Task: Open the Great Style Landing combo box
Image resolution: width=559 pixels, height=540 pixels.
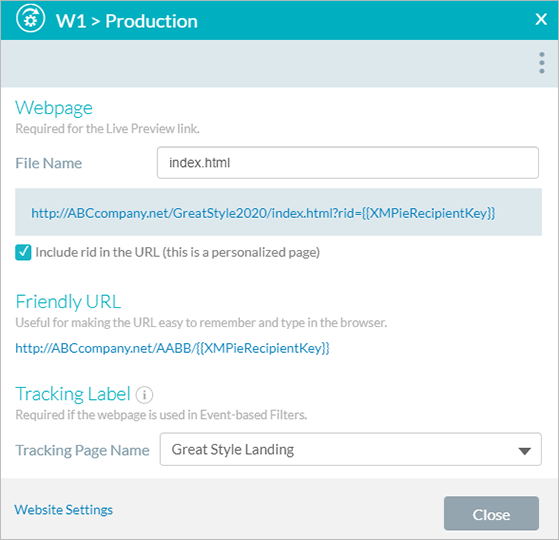Action: point(350,449)
